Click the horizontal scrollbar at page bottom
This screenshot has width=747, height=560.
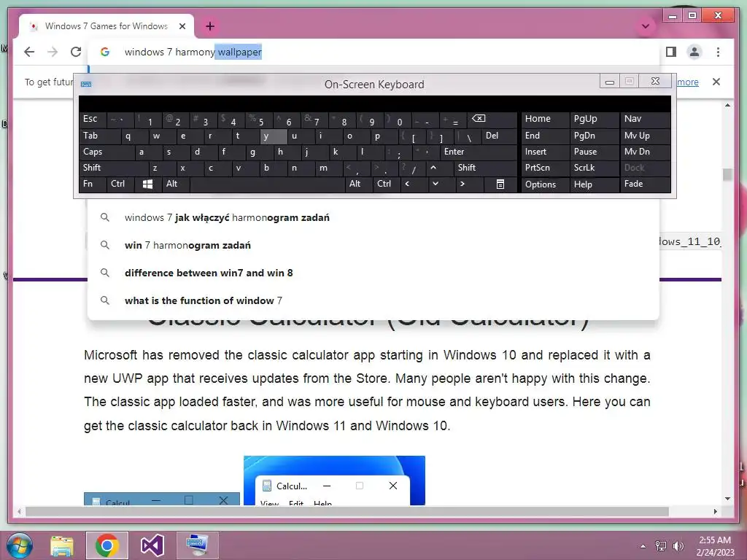(x=347, y=511)
